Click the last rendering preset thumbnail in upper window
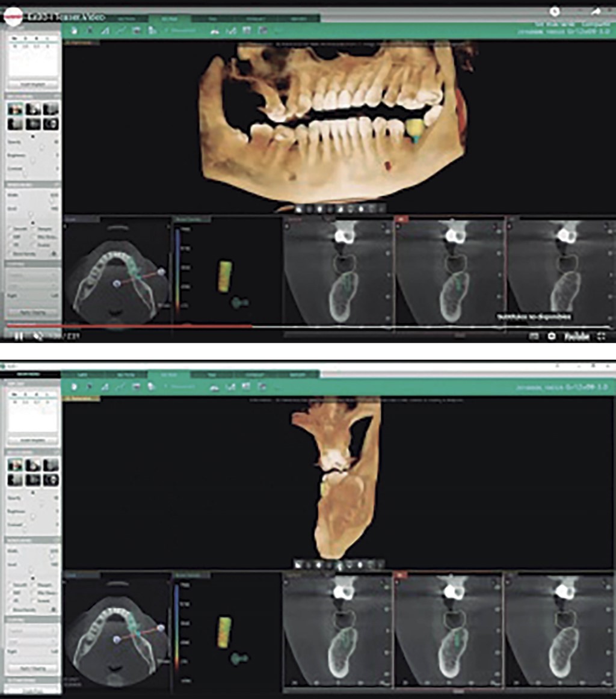The height and width of the screenshot is (699, 616). click(52, 124)
